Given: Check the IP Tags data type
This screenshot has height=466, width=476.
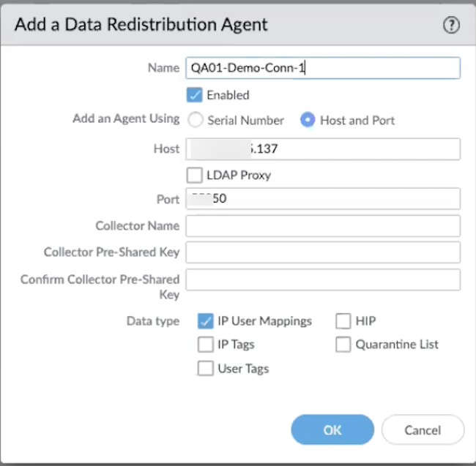Looking at the screenshot, I should click(206, 345).
